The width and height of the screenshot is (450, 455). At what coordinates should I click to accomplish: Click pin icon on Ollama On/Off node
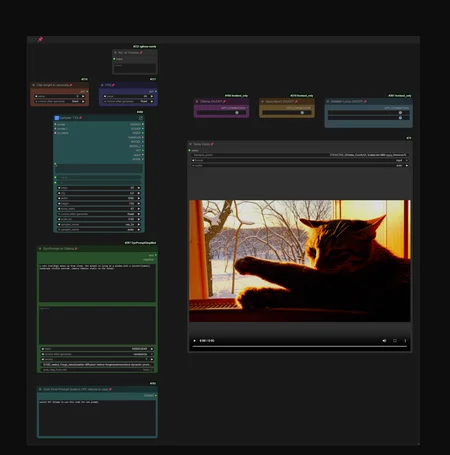[x=224, y=102]
